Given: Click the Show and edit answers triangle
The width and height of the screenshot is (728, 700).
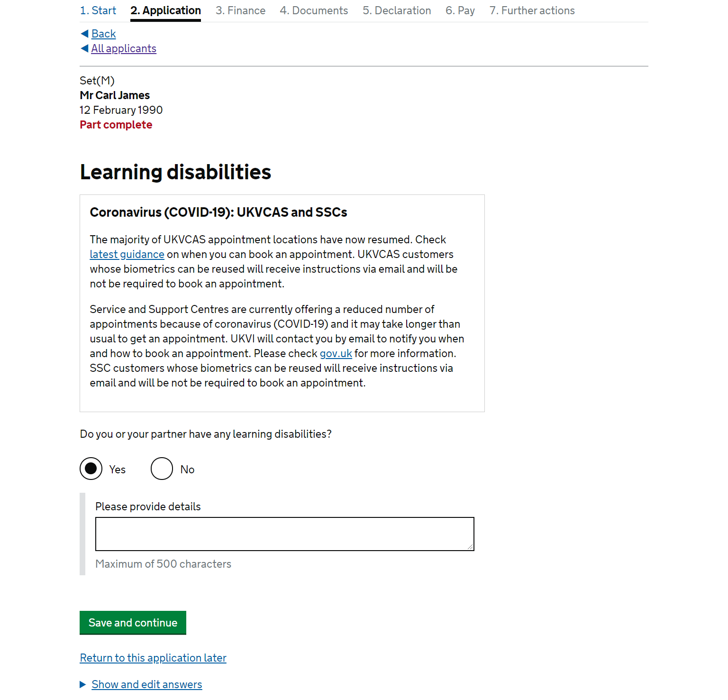Looking at the screenshot, I should pyautogui.click(x=83, y=684).
